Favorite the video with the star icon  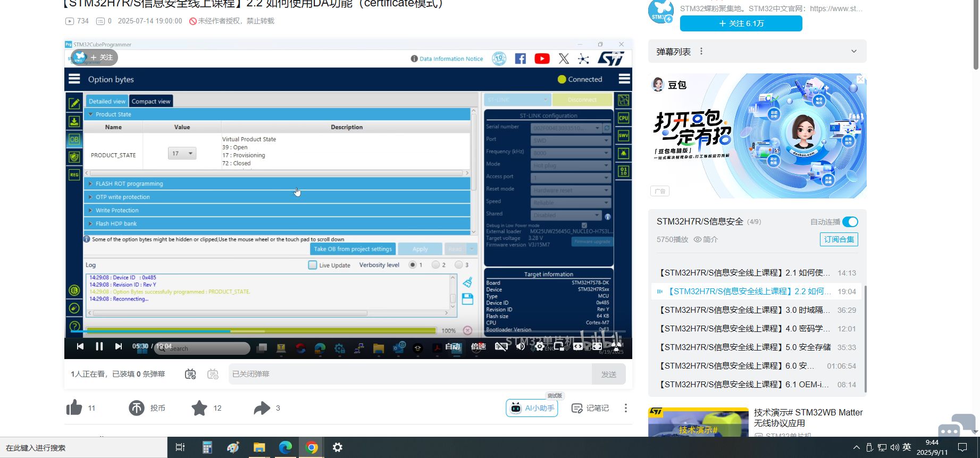click(199, 408)
